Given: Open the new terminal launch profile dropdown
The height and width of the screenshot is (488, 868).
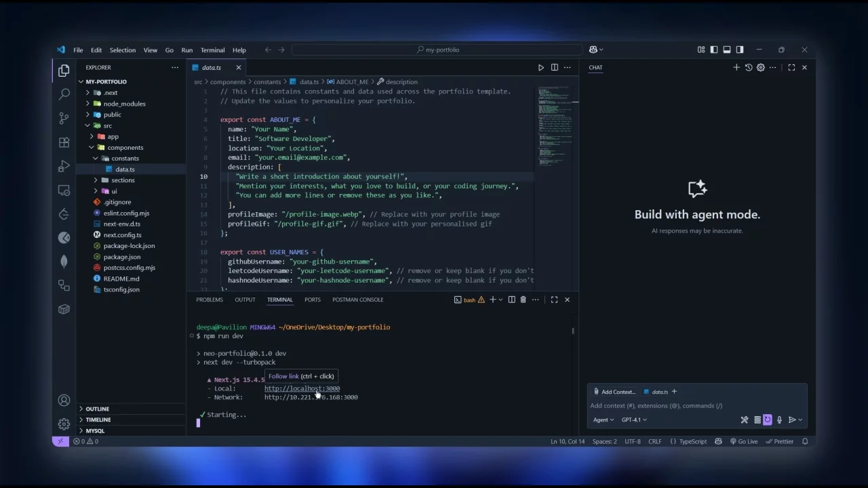Looking at the screenshot, I should coord(500,300).
